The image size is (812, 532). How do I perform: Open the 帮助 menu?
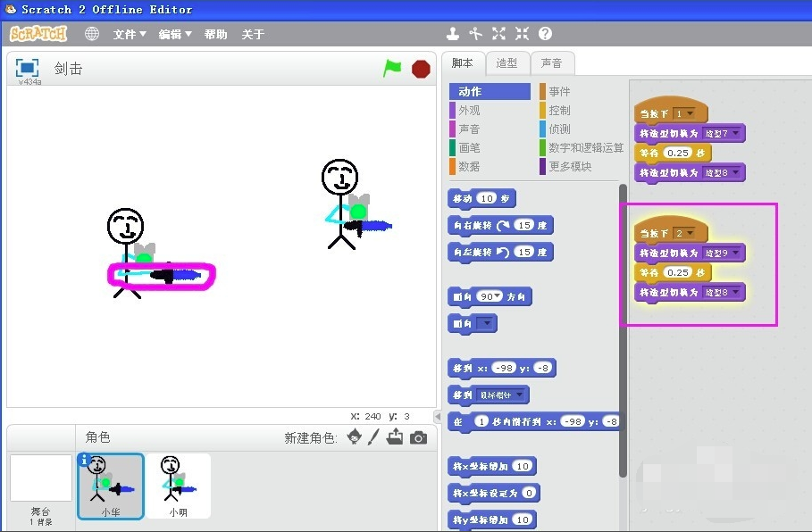pyautogui.click(x=215, y=34)
